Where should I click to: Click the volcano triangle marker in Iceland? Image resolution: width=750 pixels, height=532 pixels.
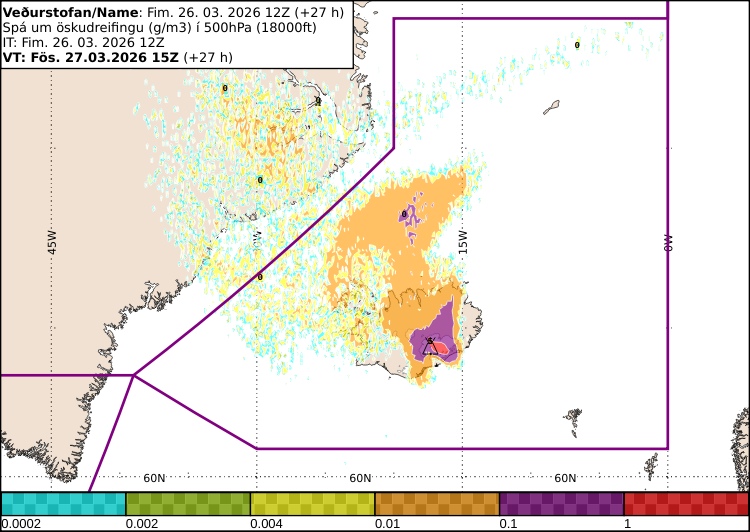[x=430, y=347]
